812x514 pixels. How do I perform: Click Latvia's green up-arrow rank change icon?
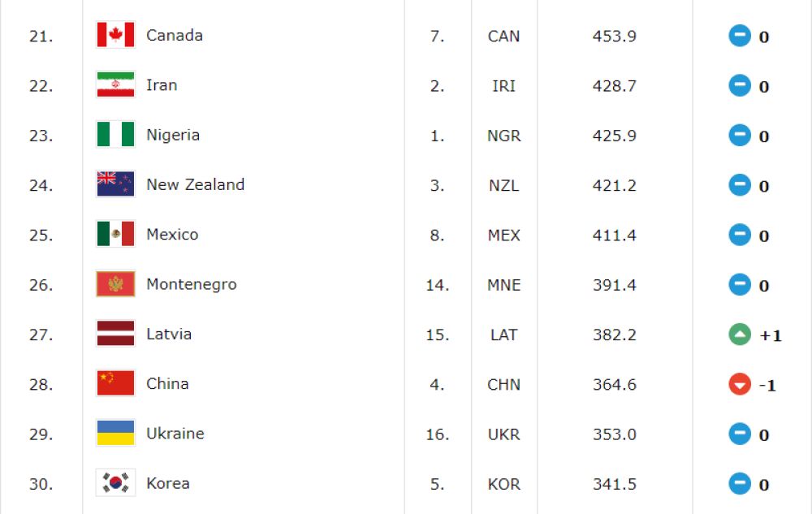pyautogui.click(x=740, y=335)
